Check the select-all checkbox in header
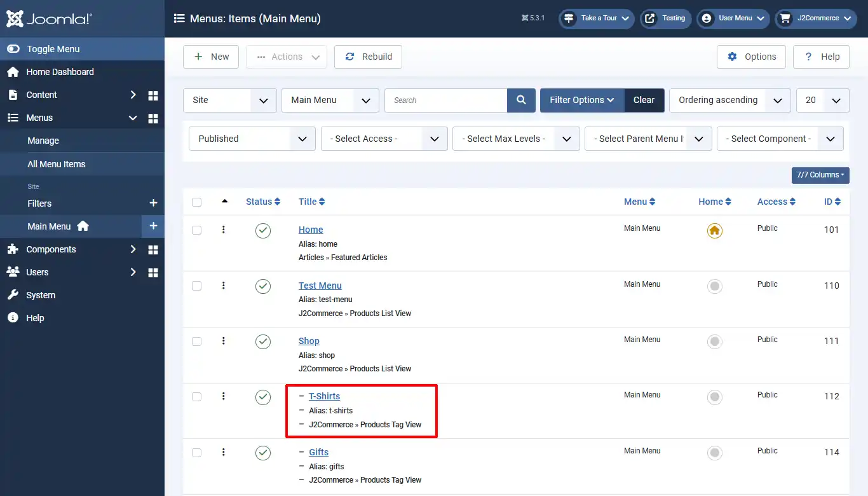The image size is (868, 496). point(197,202)
